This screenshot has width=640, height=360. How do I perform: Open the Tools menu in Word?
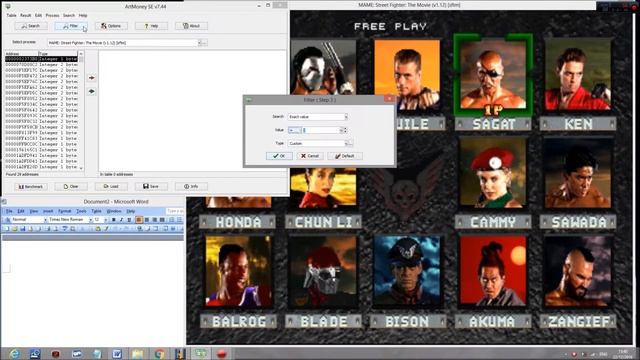click(x=82, y=211)
